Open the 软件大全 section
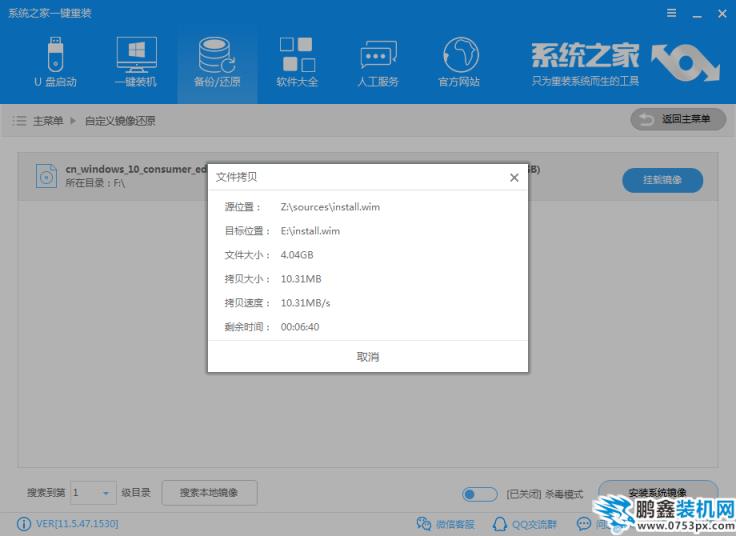736x536 pixels. point(297,62)
